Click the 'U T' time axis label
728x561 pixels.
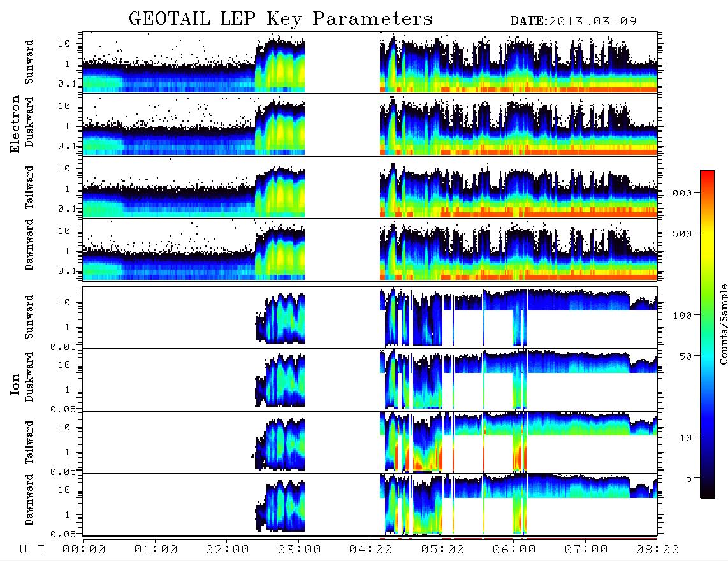pyautogui.click(x=32, y=550)
